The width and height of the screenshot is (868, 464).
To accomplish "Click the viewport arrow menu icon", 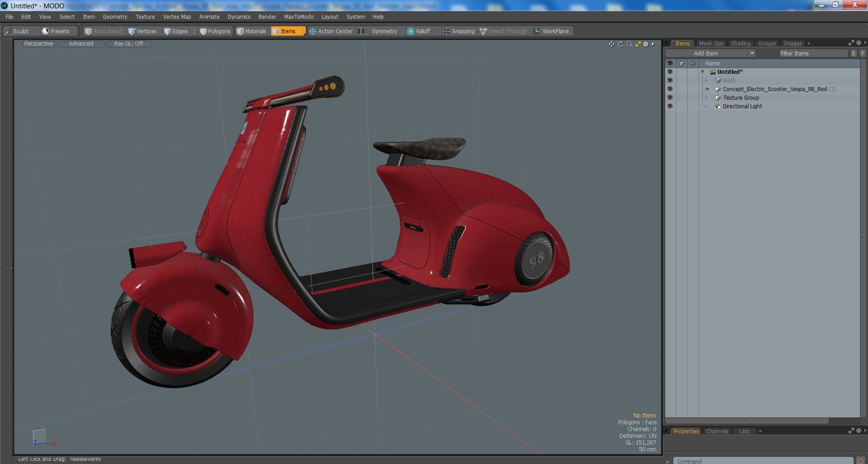I will (x=653, y=44).
